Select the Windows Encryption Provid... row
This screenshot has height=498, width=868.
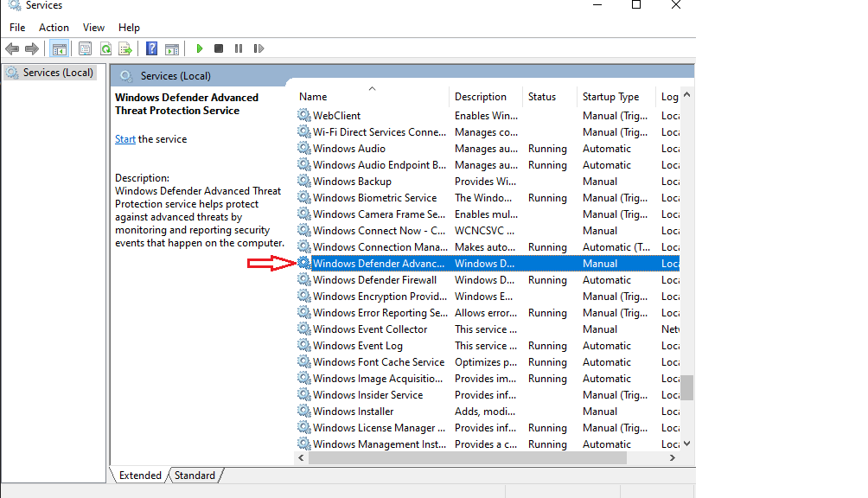click(488, 296)
